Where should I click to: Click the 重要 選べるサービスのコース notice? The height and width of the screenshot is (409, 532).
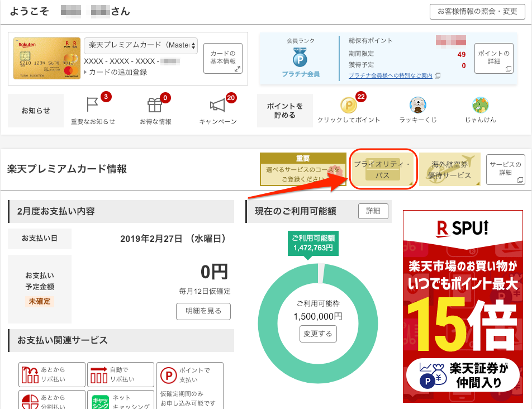(x=303, y=169)
